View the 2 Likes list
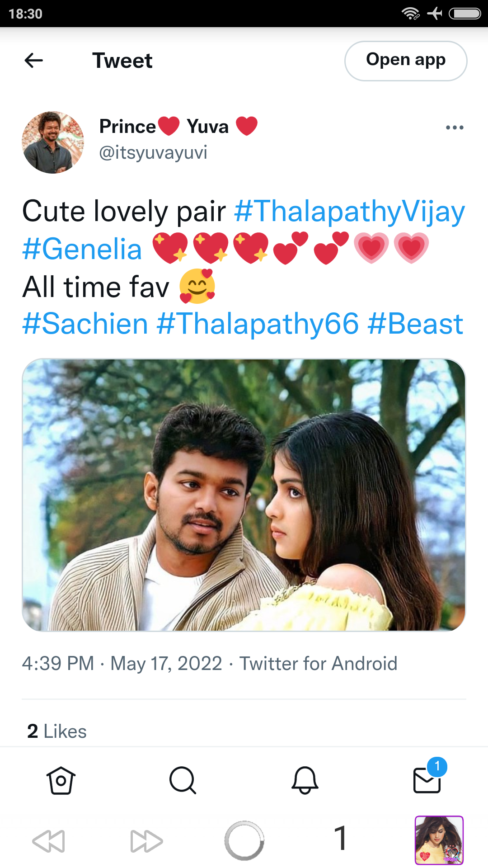488x868 pixels. [57, 731]
